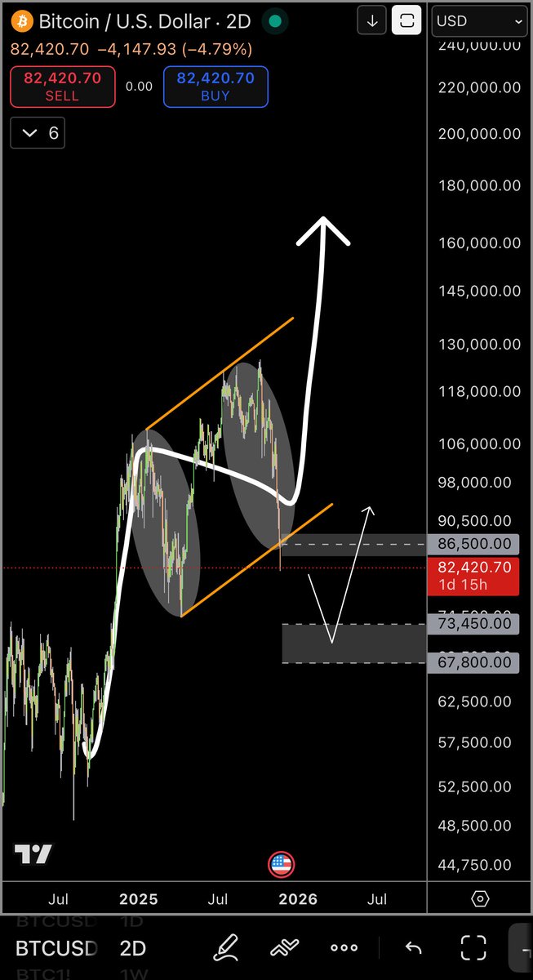Click the undo arrow icon
The height and width of the screenshot is (980, 533).
413,947
